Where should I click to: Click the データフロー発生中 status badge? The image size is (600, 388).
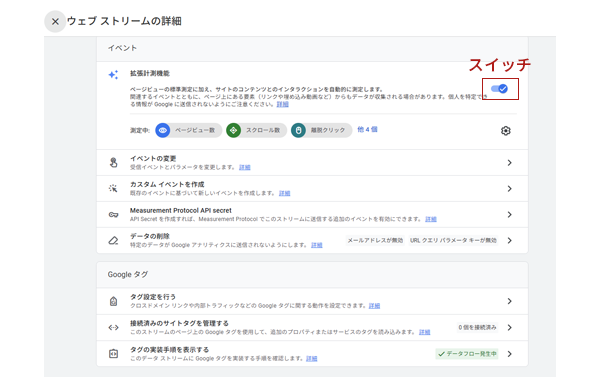(x=467, y=354)
